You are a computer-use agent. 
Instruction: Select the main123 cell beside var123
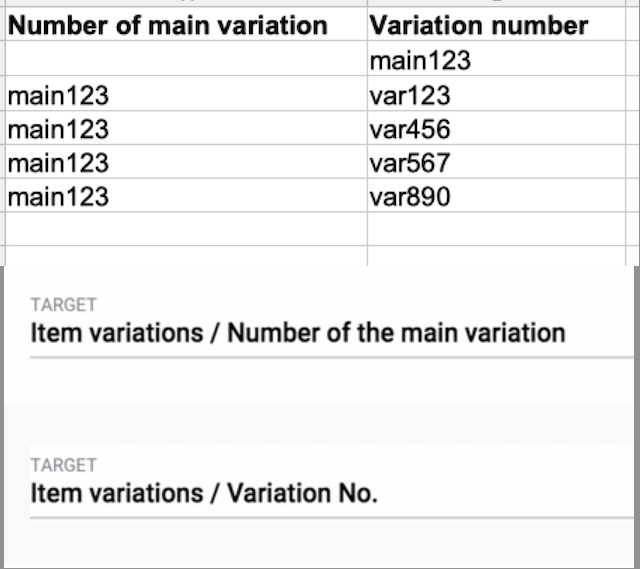[x=58, y=96]
